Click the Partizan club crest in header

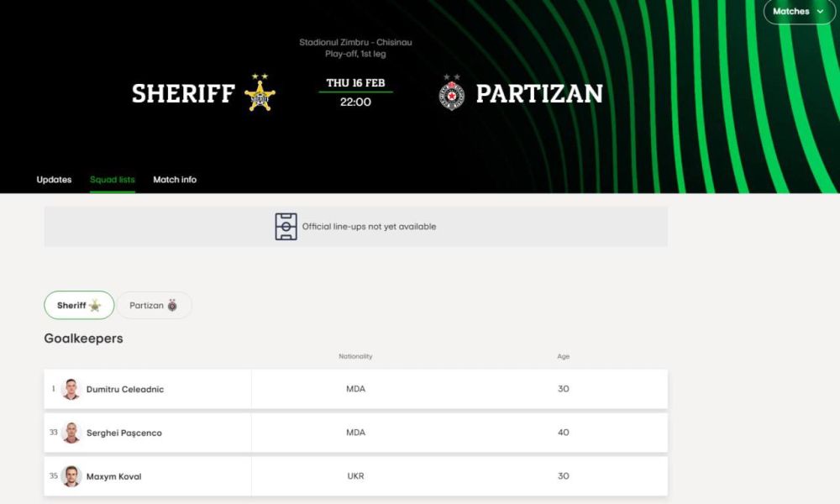click(x=451, y=93)
